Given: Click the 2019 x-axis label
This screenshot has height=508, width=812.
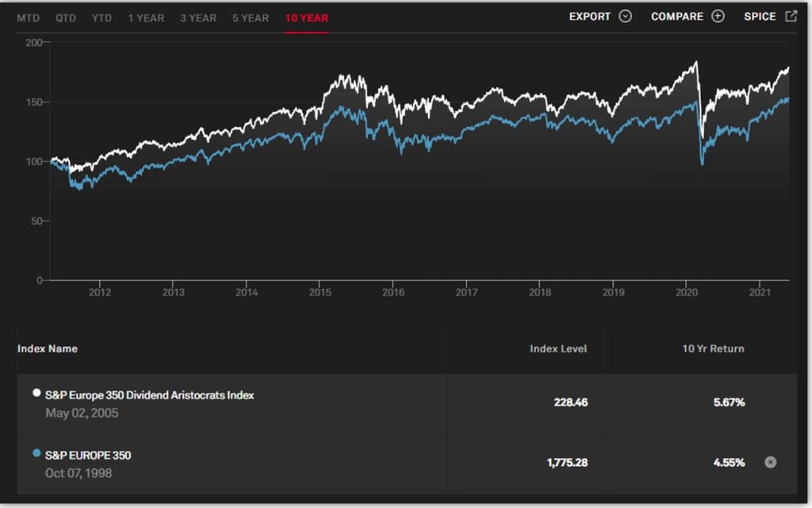Looking at the screenshot, I should click(x=614, y=292).
